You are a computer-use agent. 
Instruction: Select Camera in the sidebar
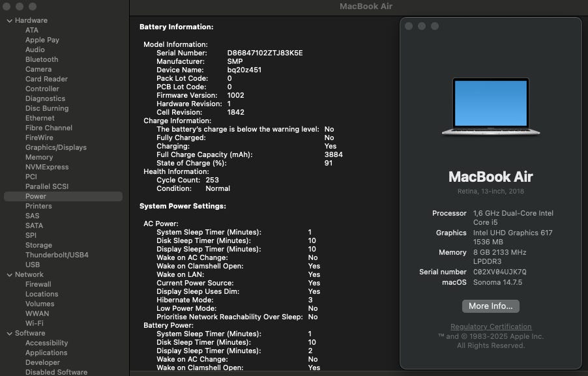click(x=38, y=69)
